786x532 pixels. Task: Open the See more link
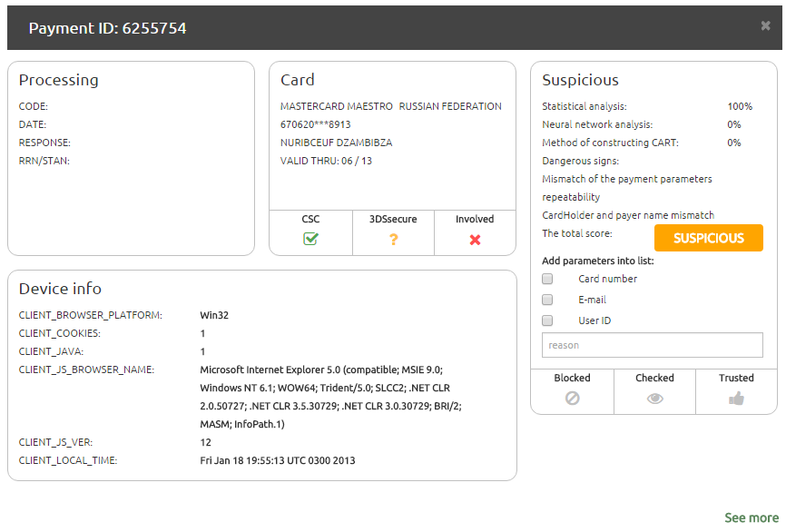click(x=751, y=517)
